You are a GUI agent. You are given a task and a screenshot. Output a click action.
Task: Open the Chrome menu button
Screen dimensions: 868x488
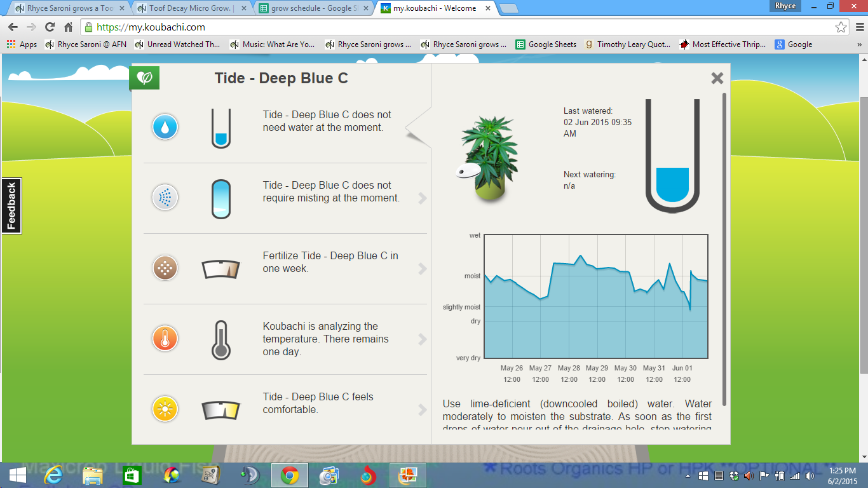[859, 27]
